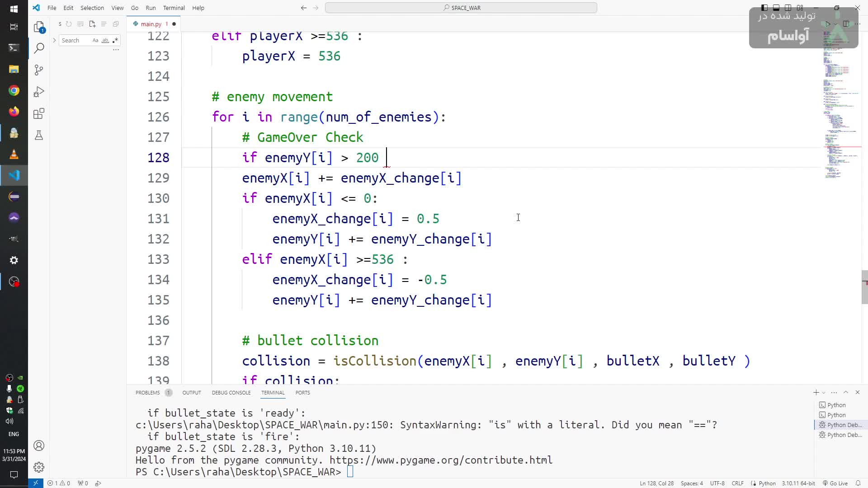Switch to the Problems tab

[147, 393]
